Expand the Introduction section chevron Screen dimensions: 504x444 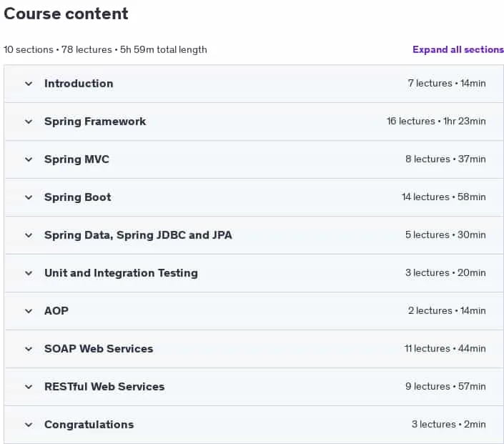coord(29,84)
